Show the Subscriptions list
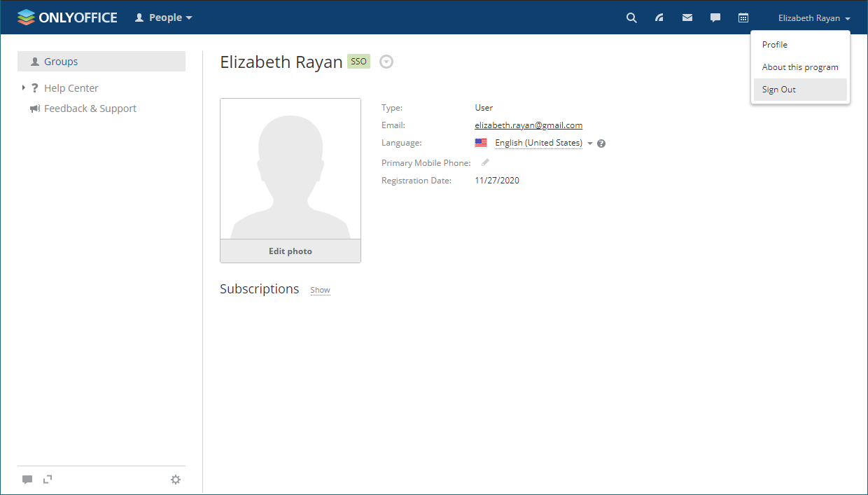This screenshot has width=868, height=495. (320, 289)
